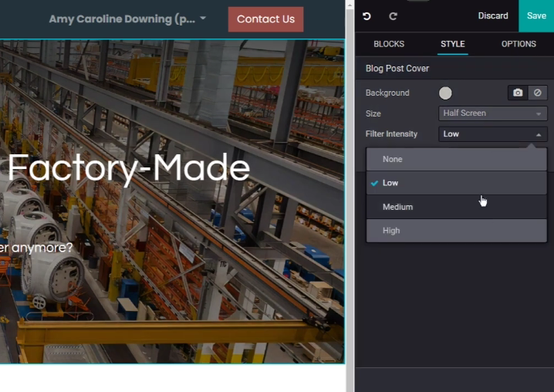This screenshot has width=554, height=392.
Task: Click the Factory-Made blog title text
Action: point(129,167)
